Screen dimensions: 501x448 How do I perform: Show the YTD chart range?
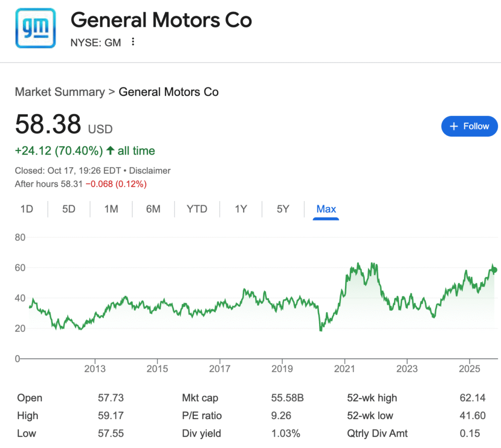click(x=197, y=209)
